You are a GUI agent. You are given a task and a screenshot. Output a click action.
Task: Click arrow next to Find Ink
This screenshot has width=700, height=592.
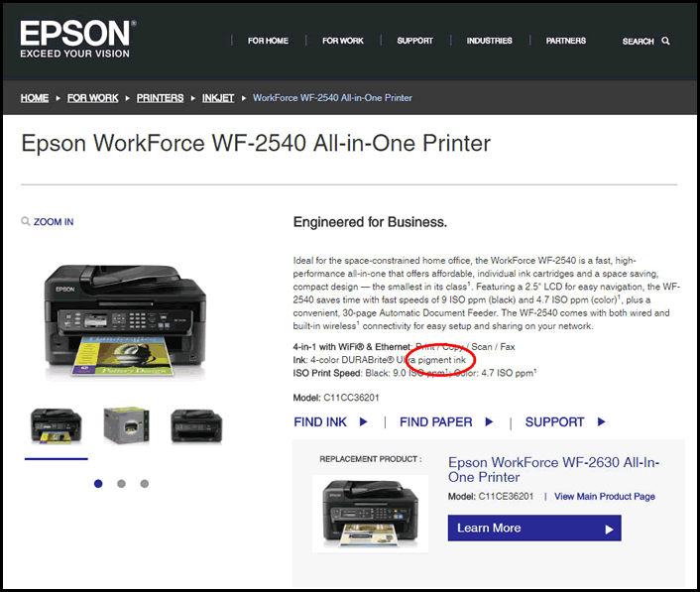click(364, 421)
